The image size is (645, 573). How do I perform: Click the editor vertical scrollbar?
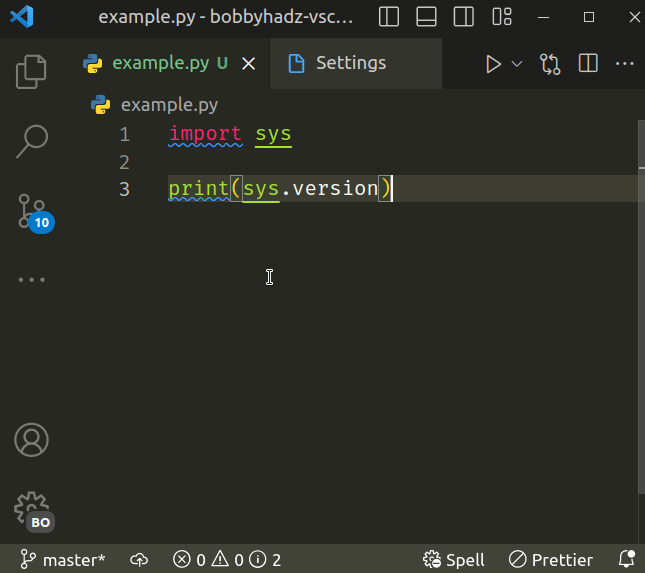click(641, 306)
